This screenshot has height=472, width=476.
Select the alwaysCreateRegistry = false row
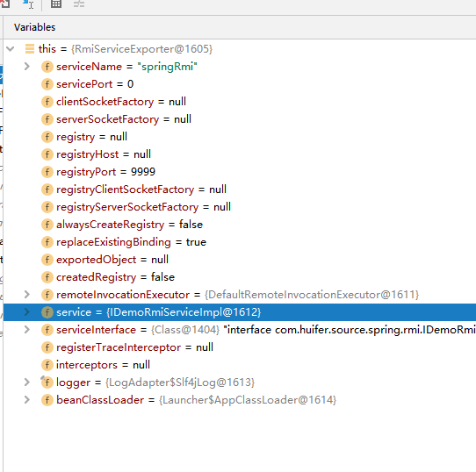pyautogui.click(x=240, y=225)
